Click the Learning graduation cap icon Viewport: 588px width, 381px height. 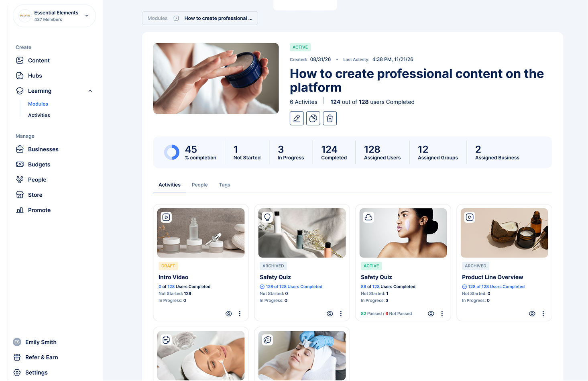(20, 91)
